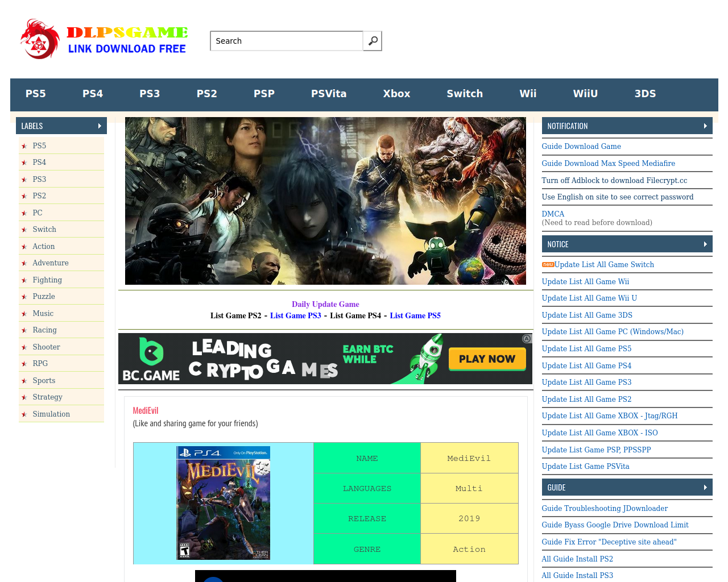Open List Game PS3 link

coord(296,316)
